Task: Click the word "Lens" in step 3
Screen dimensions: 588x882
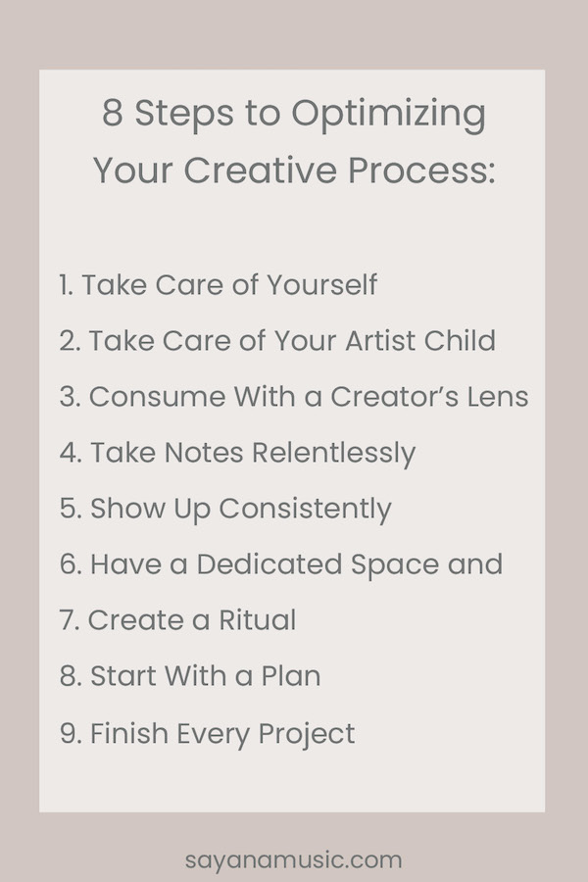Action: 498,397
